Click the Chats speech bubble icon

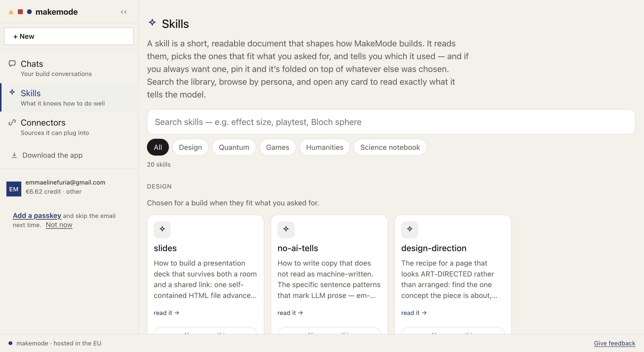(12, 63)
